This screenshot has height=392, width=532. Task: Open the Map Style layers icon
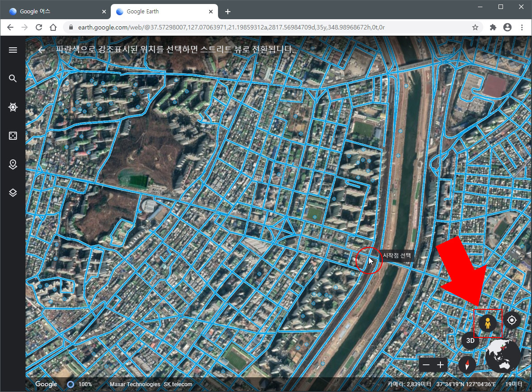[13, 193]
